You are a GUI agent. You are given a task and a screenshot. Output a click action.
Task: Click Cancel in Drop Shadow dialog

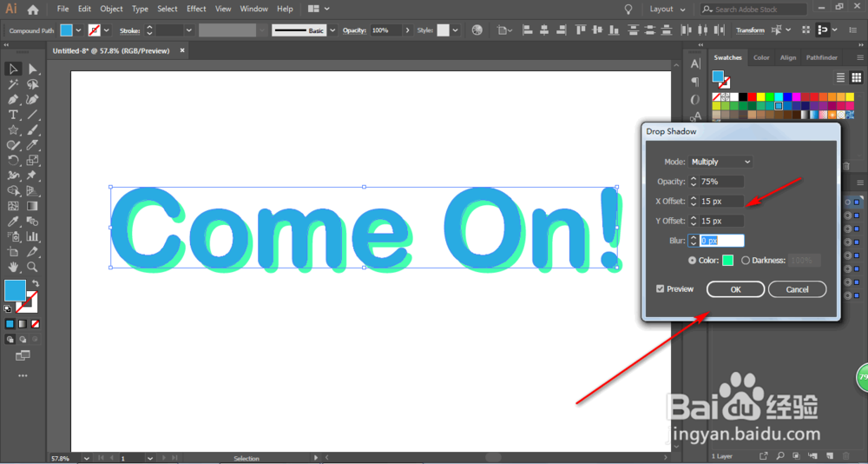797,289
